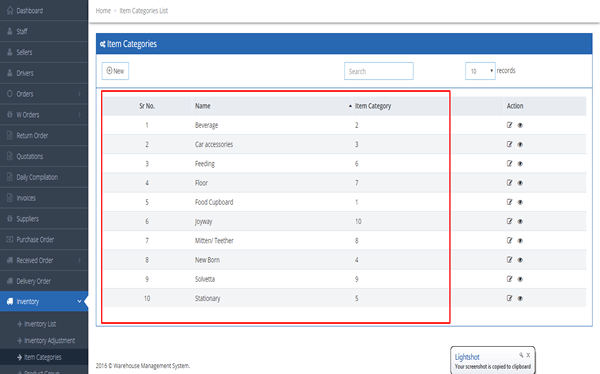
Task: Click the Delivery Order truck icon
Action: (10, 281)
